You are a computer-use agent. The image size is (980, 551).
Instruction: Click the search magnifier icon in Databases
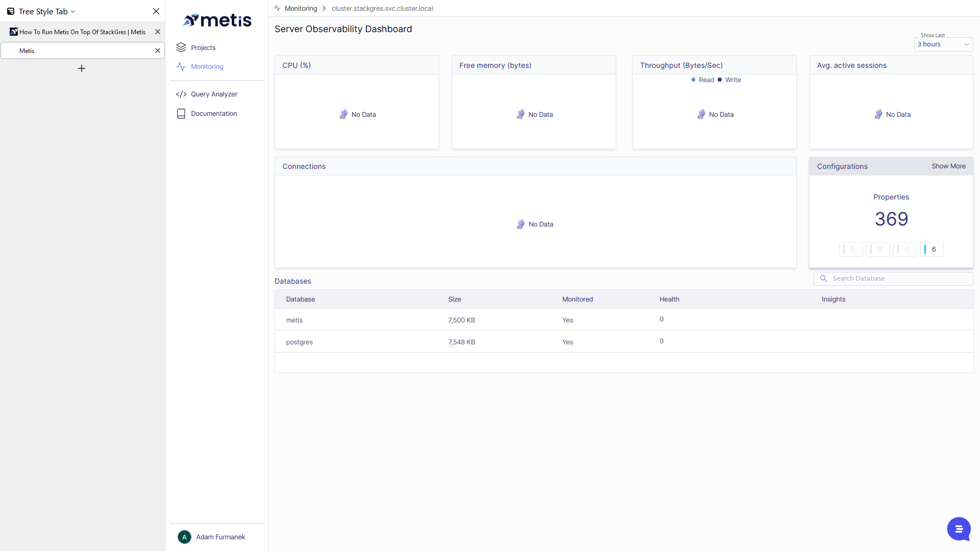[x=823, y=279]
